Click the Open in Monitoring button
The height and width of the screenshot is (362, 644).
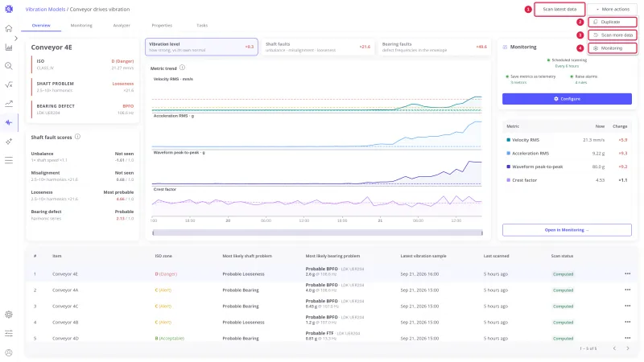[567, 230]
